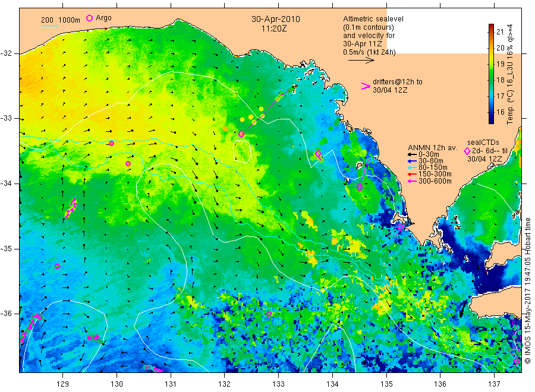Select seal CTD diamond near 134.5°E, 34.1°S
The width and height of the screenshot is (535, 392).
pyautogui.click(x=359, y=188)
